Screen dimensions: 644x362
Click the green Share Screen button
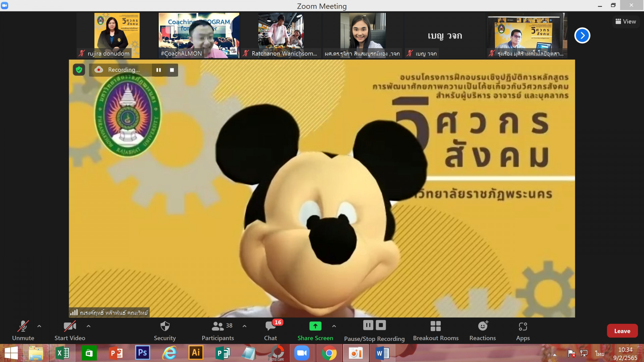point(315,330)
